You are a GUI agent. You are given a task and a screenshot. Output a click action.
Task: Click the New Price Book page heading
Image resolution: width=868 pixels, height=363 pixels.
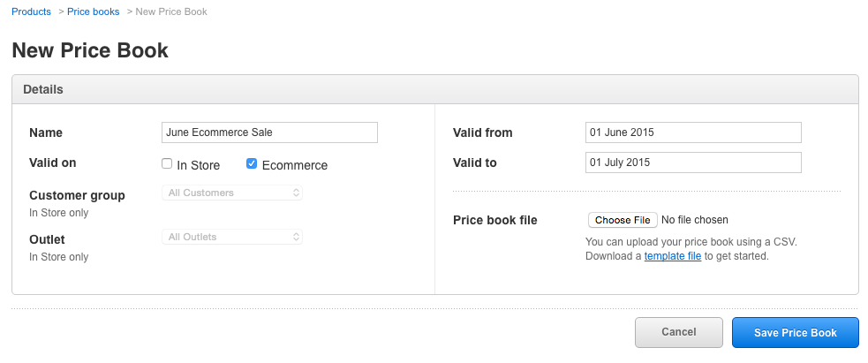click(90, 50)
